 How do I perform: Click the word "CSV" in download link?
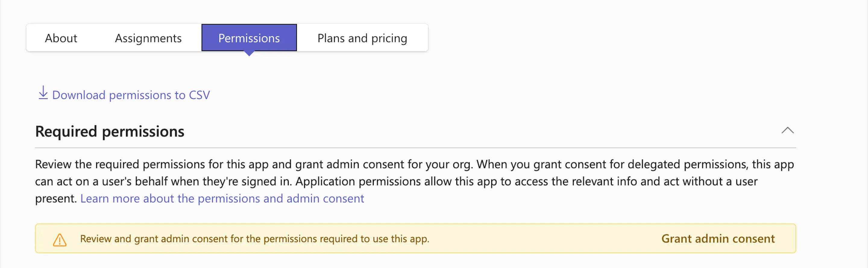[200, 95]
